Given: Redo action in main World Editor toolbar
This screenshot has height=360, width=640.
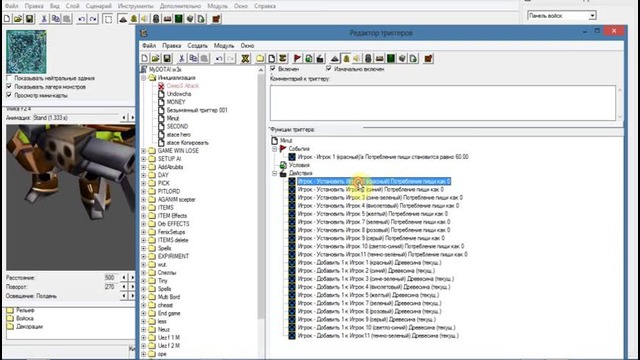Looking at the screenshot, I should [93, 19].
